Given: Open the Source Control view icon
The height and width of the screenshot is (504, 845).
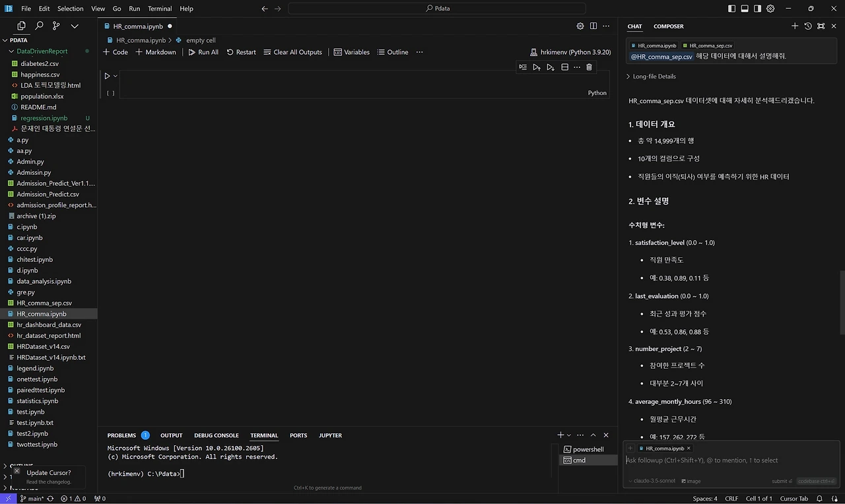Looking at the screenshot, I should click(x=56, y=26).
